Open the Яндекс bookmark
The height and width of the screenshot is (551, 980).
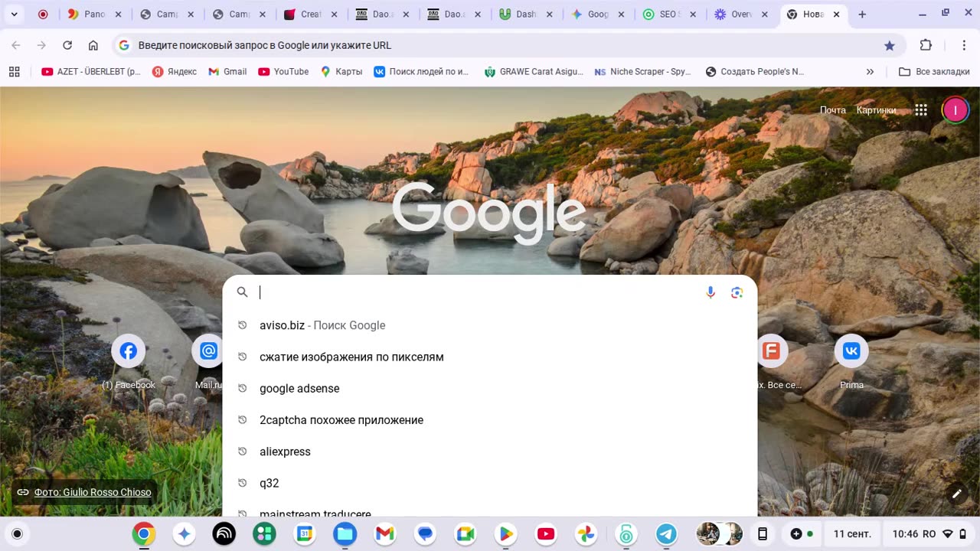pyautogui.click(x=174, y=72)
